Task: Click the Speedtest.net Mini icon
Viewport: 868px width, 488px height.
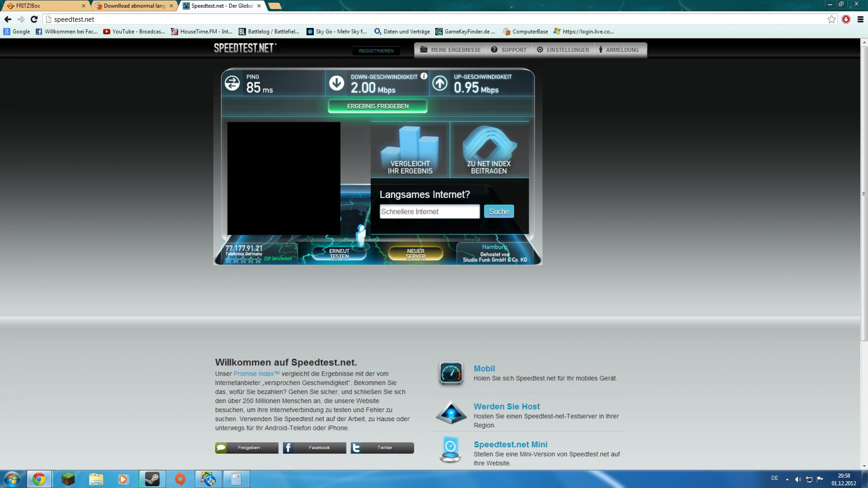Action: (x=451, y=450)
